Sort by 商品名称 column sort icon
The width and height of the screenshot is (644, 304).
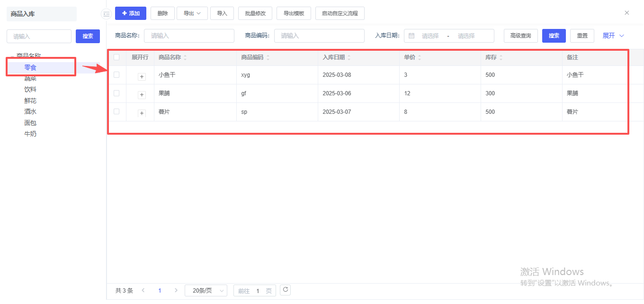(x=185, y=57)
